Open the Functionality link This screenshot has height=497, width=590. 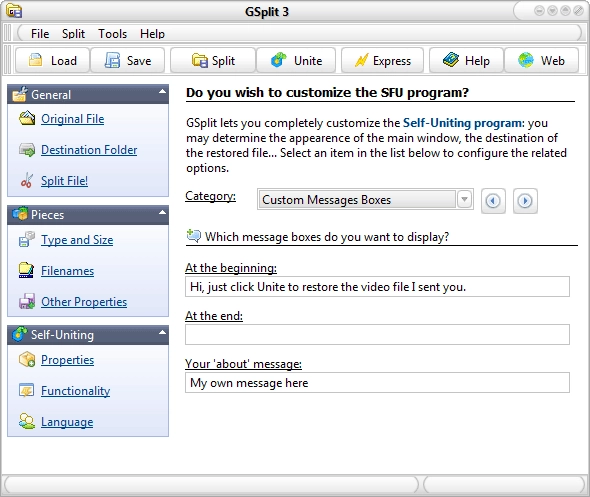75,391
